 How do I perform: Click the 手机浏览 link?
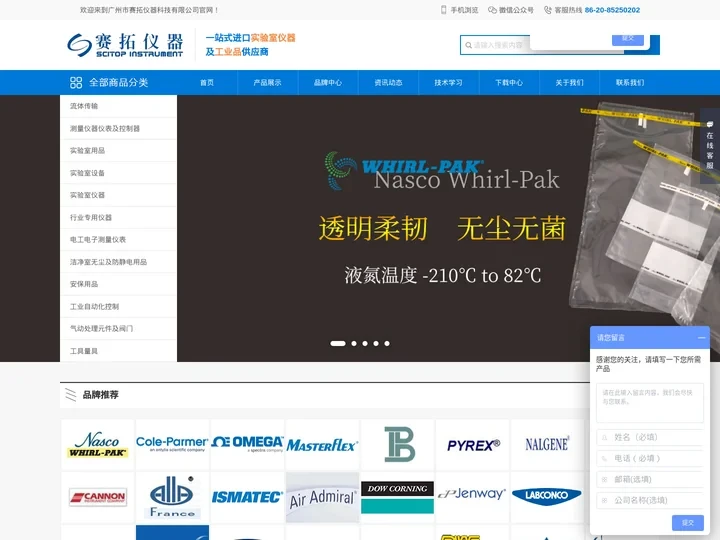tap(464, 10)
